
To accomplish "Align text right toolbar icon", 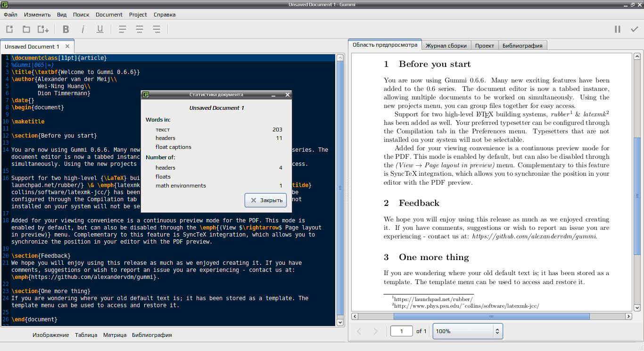I will coord(157,29).
